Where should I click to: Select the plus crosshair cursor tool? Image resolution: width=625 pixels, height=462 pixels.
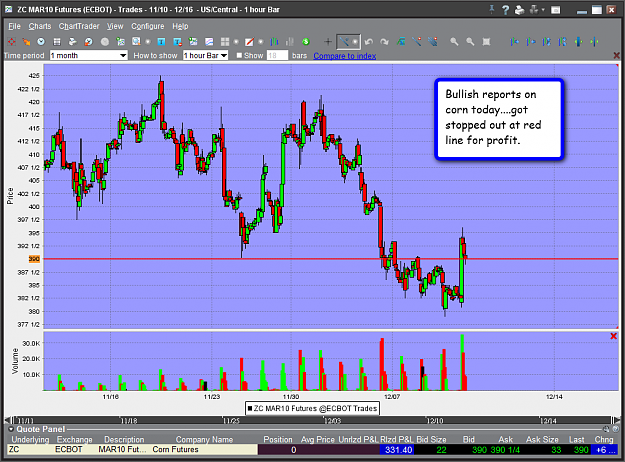point(328,41)
